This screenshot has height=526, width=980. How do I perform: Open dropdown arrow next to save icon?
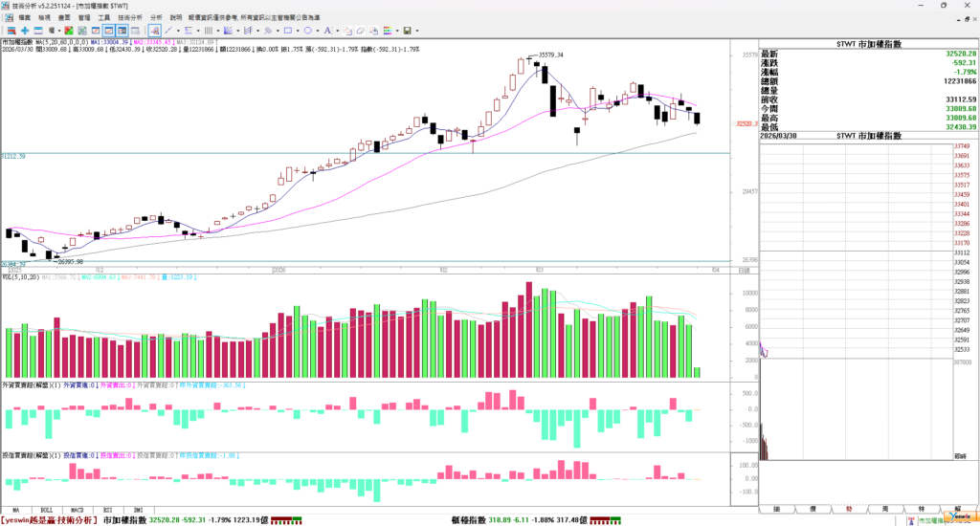pyautogui.click(x=417, y=31)
